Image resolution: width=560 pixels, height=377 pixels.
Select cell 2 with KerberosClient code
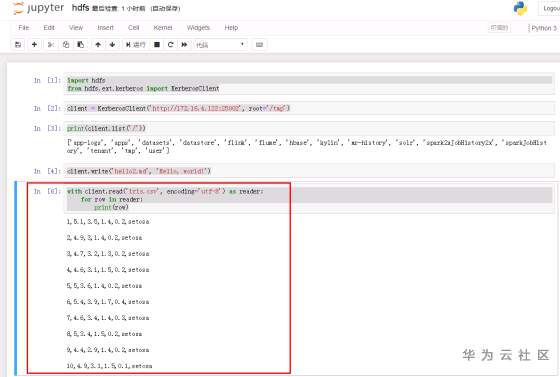309,108
